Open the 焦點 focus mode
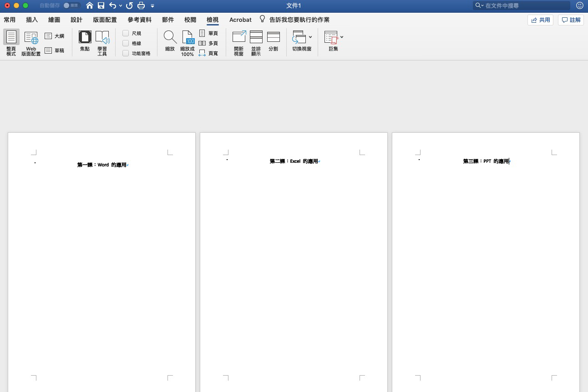Screen dimensions: 588x392 [x=85, y=37]
